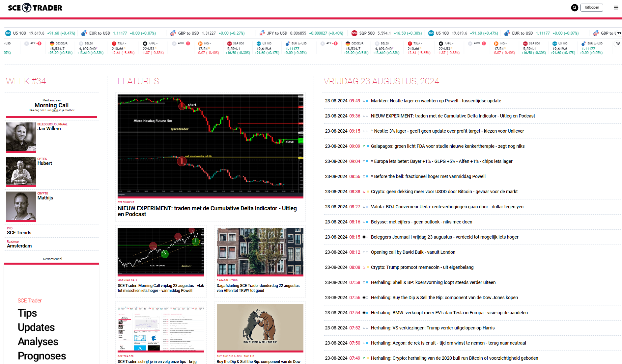Open Morning Call vrijdag 23 augustus article
Screen dimensions: 622x364
(161, 288)
